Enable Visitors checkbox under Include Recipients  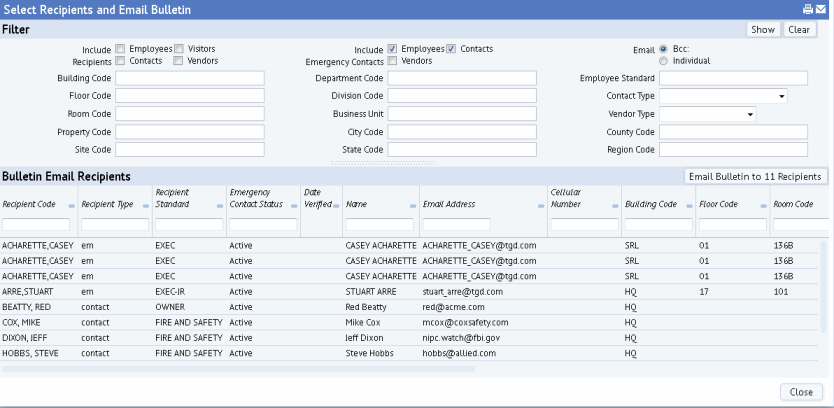click(x=179, y=49)
